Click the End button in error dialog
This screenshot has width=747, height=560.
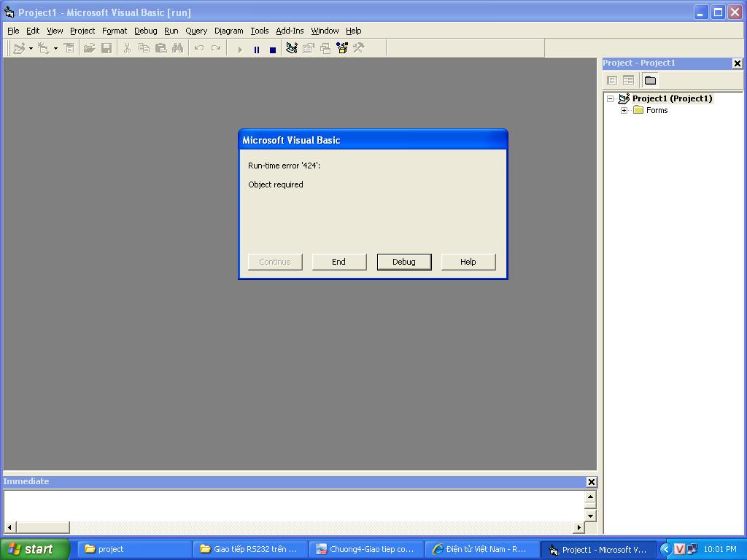[339, 262]
